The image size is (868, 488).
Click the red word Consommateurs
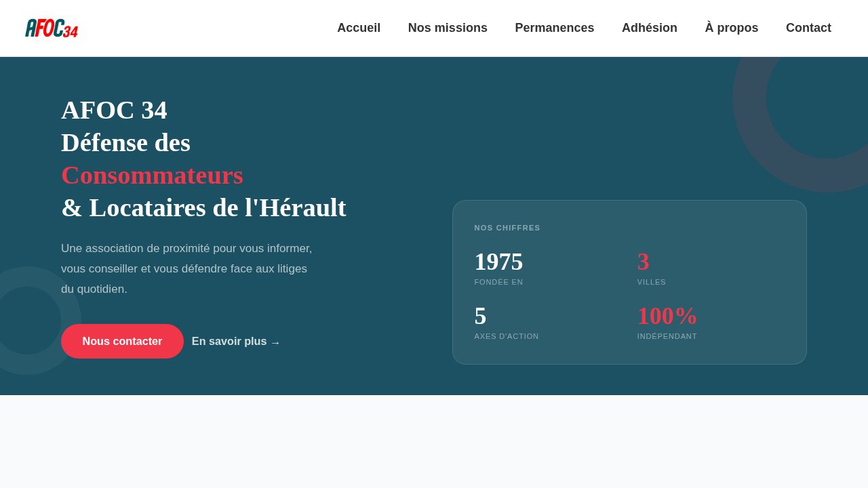coord(152,175)
